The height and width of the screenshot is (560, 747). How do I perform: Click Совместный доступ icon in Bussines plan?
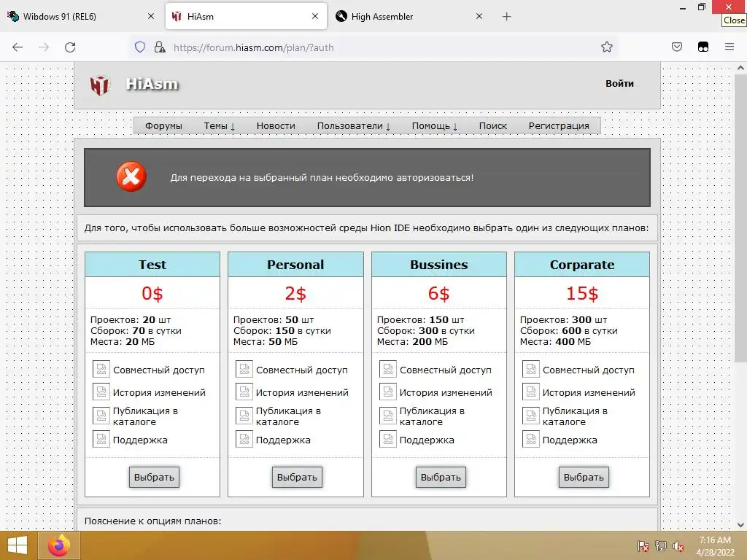[388, 369]
